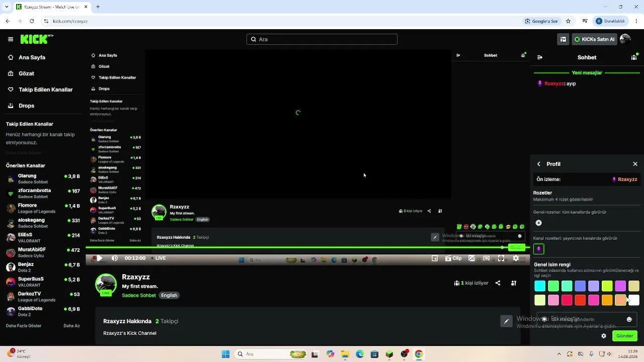
Task: Click the browser address bar
Action: pos(282,21)
